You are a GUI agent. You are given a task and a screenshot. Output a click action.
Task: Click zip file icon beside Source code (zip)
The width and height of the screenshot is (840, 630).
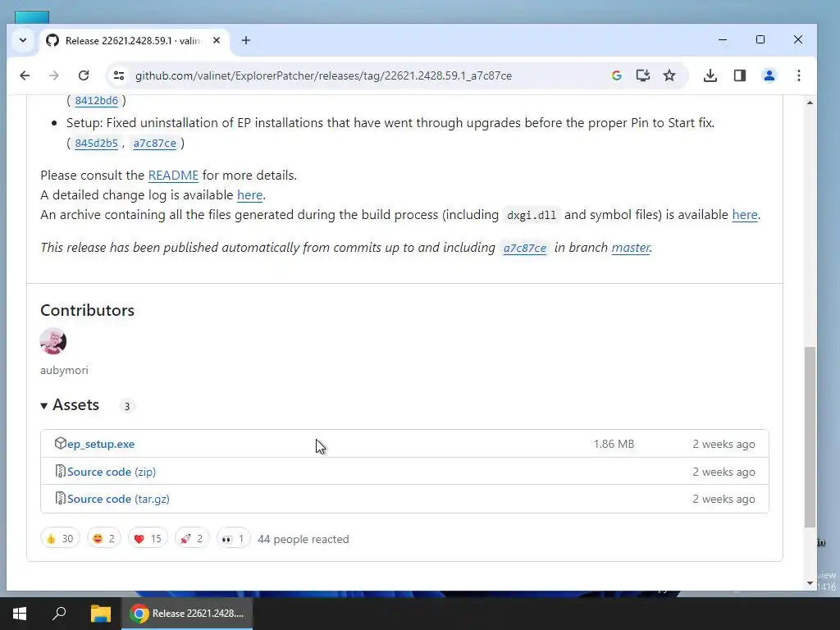(60, 472)
